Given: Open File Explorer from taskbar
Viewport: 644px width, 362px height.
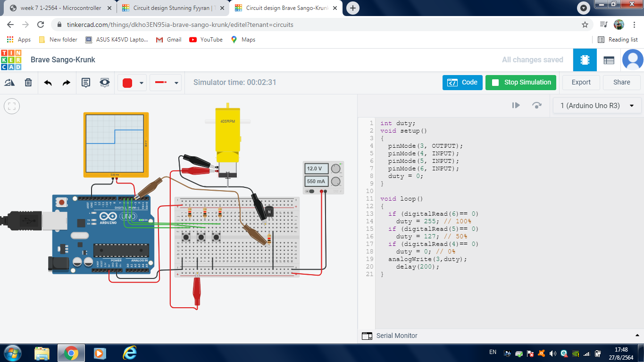Looking at the screenshot, I should (x=42, y=353).
